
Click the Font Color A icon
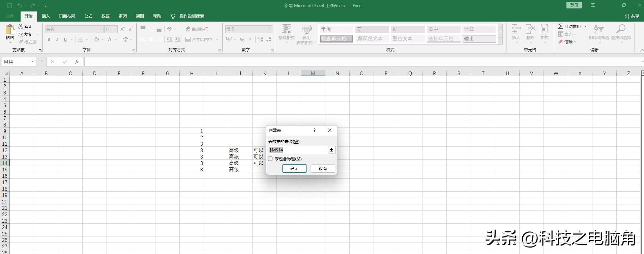click(110, 39)
